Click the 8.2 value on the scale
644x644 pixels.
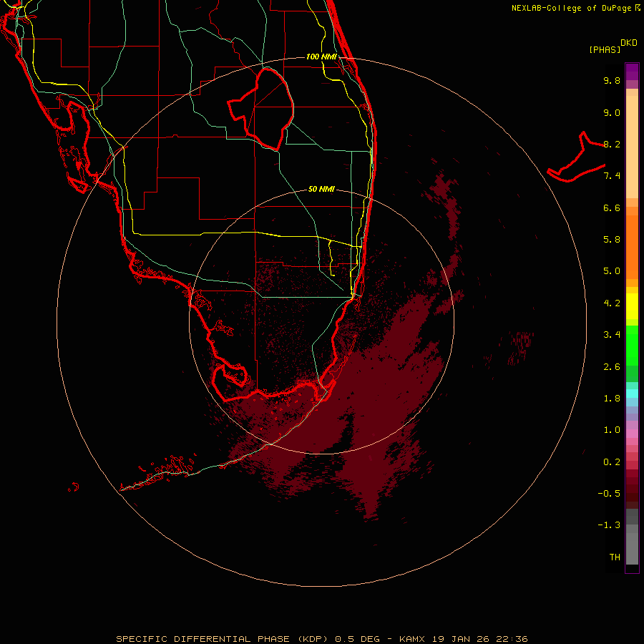tap(612, 144)
